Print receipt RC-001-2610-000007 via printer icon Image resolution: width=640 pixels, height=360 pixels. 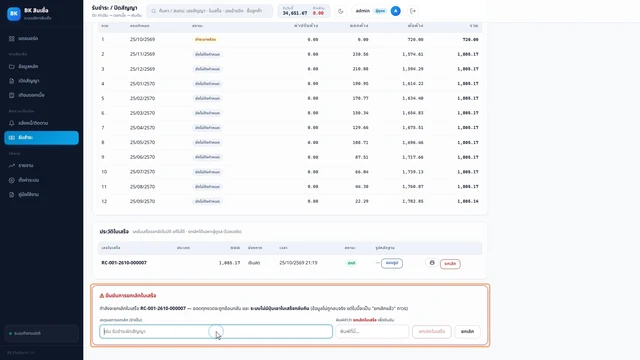[432, 263]
